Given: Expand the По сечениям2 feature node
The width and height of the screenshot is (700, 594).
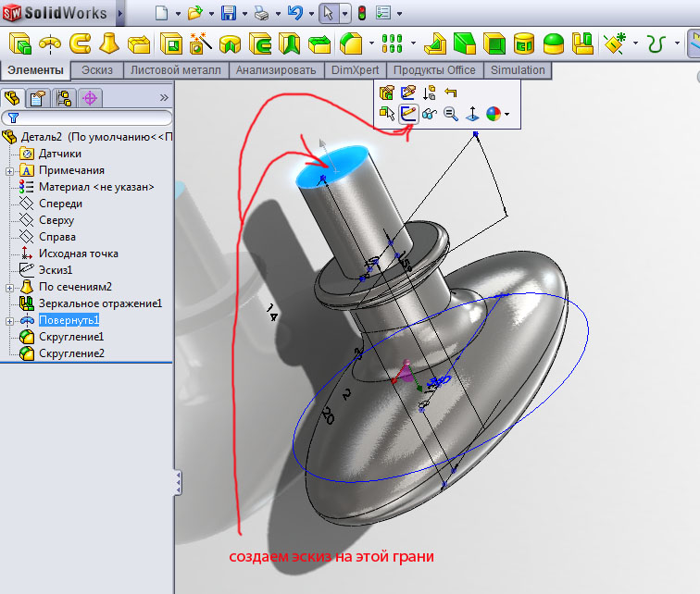Looking at the screenshot, I should tap(9, 287).
